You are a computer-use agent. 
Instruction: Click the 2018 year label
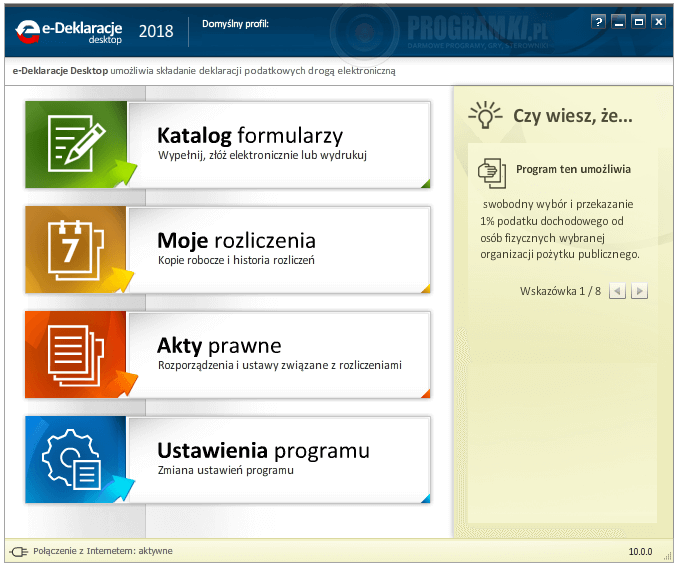click(156, 31)
